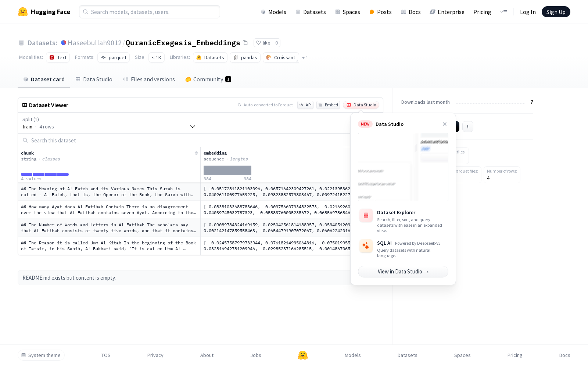Go to the Community tab
The image size is (588, 368).
pyautogui.click(x=208, y=79)
